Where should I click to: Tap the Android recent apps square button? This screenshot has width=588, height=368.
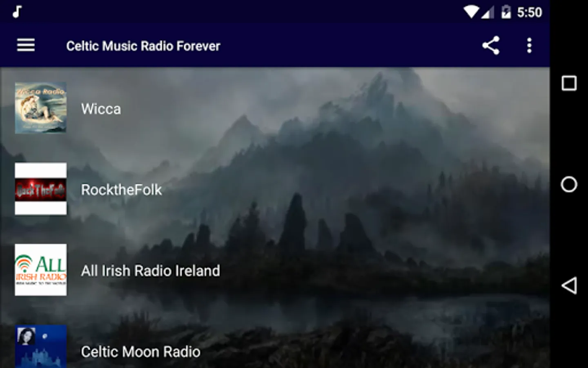[x=569, y=83]
